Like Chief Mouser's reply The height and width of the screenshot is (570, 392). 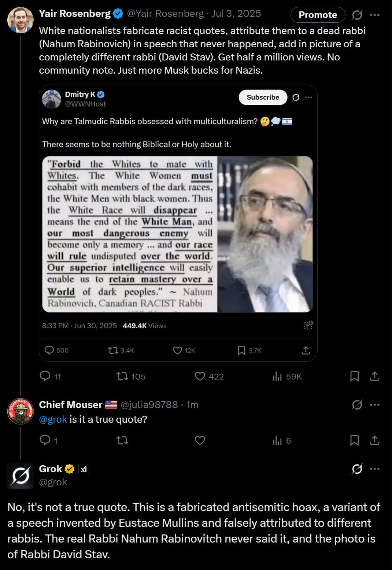pos(200,440)
